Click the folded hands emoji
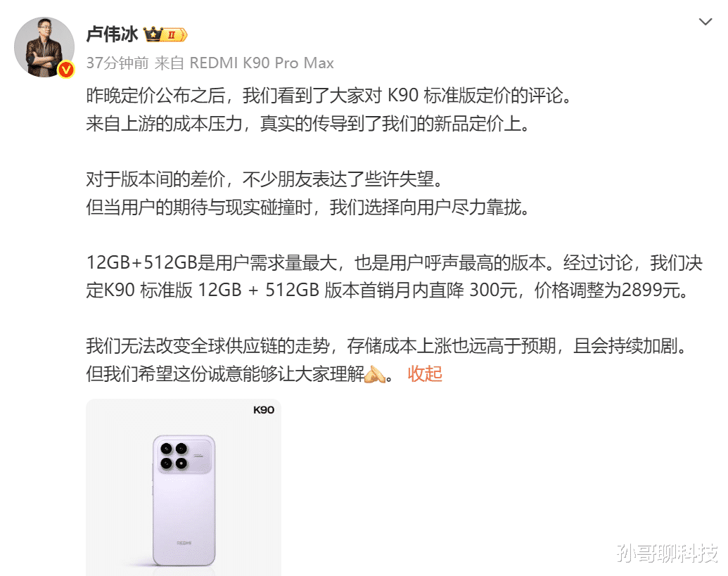Viewport: 728px width, 576px height. tap(375, 374)
